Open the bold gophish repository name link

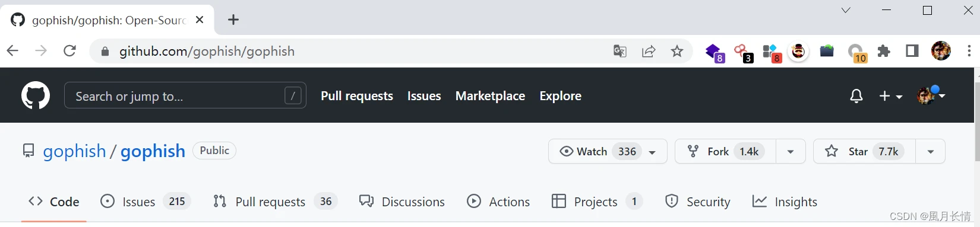(153, 151)
